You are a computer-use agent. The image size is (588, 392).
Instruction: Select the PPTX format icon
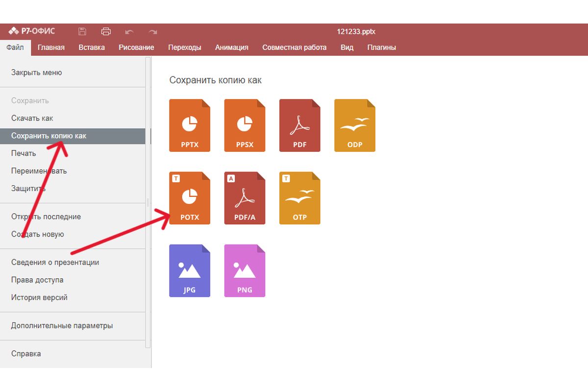(x=189, y=125)
